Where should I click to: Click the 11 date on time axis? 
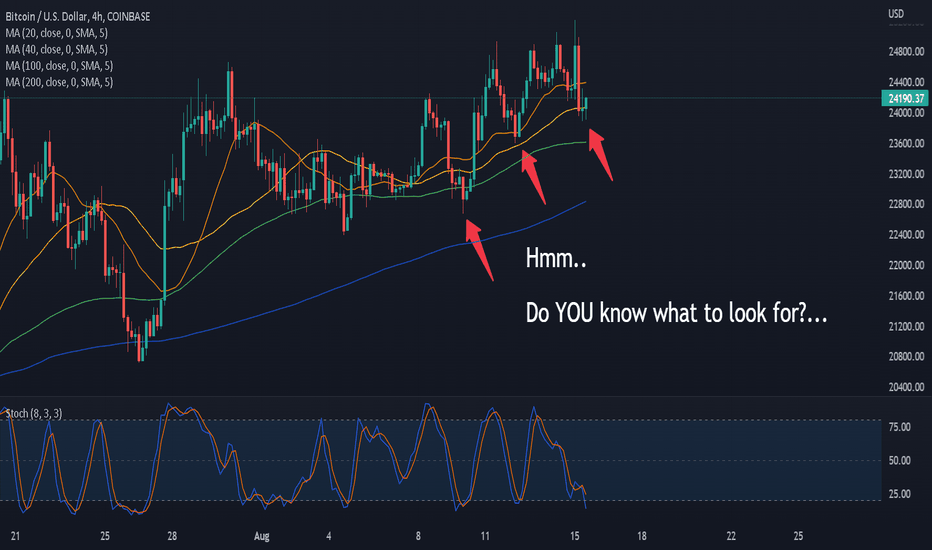pyautogui.click(x=485, y=536)
